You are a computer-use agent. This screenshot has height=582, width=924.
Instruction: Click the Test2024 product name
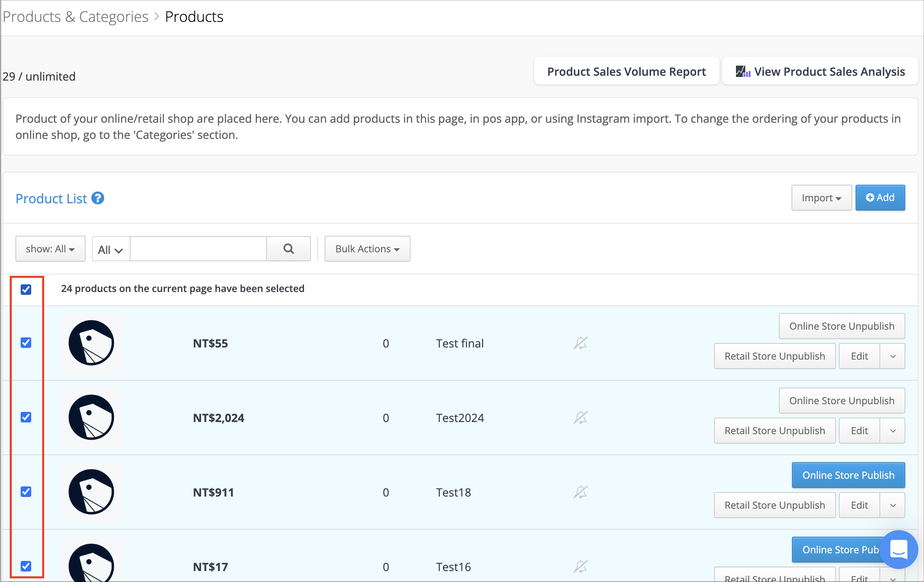pyautogui.click(x=460, y=418)
